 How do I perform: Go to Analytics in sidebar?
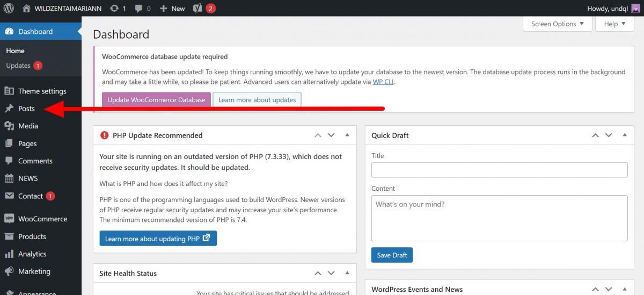pos(32,254)
